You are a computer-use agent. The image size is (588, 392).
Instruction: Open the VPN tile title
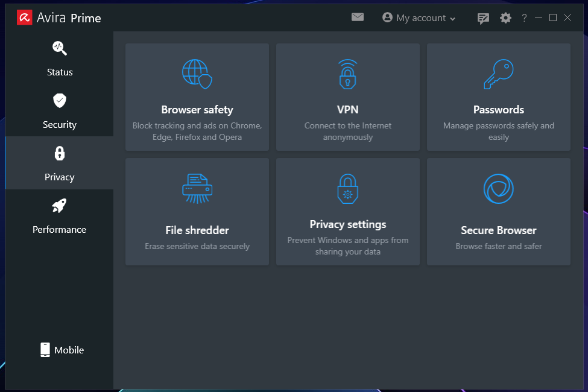[347, 110]
